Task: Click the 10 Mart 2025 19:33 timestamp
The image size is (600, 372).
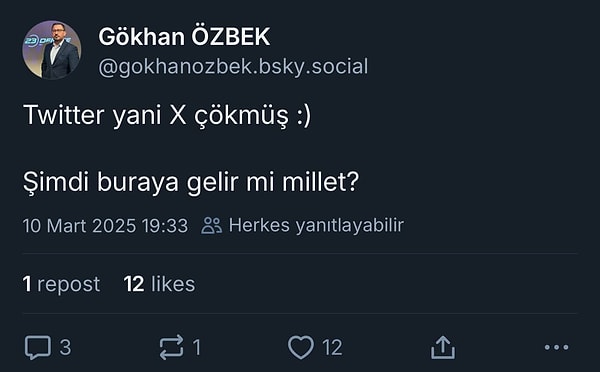Action: (x=105, y=225)
